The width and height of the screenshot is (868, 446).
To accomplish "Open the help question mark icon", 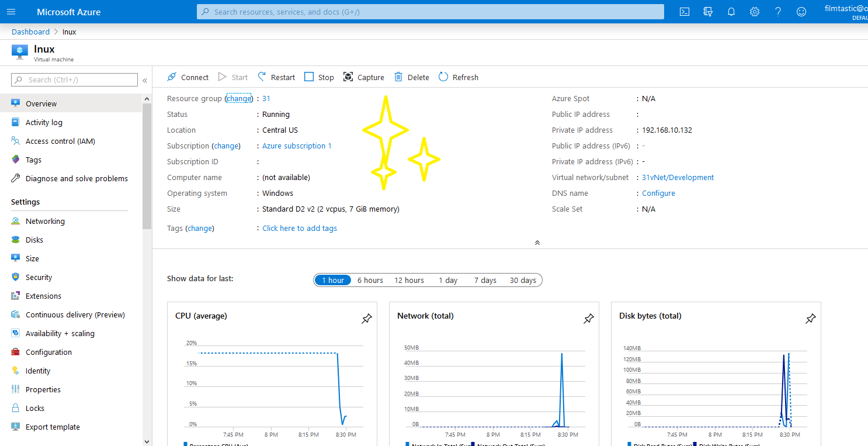I will (x=778, y=12).
